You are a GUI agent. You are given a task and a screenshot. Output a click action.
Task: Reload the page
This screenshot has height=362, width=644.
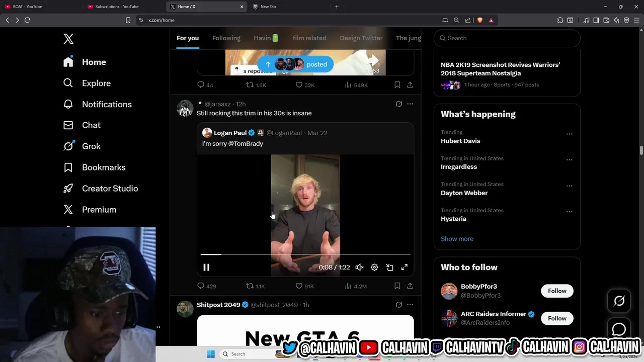click(27, 20)
